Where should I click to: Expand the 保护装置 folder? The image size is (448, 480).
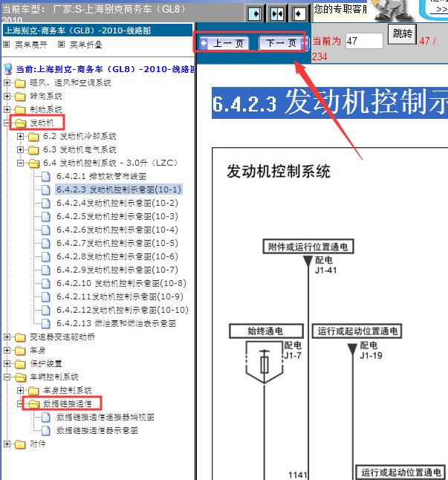pyautogui.click(x=7, y=363)
